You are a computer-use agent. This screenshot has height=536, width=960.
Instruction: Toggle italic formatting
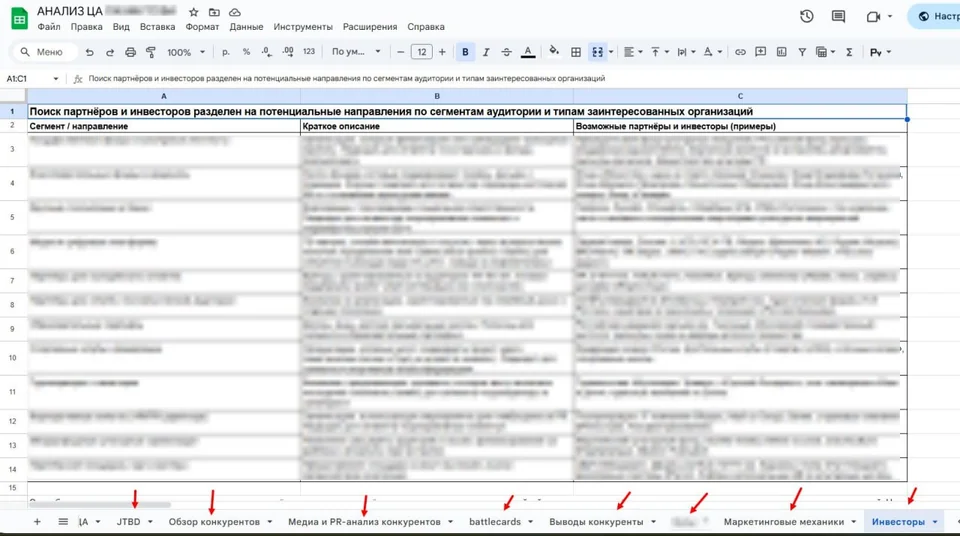coord(486,52)
